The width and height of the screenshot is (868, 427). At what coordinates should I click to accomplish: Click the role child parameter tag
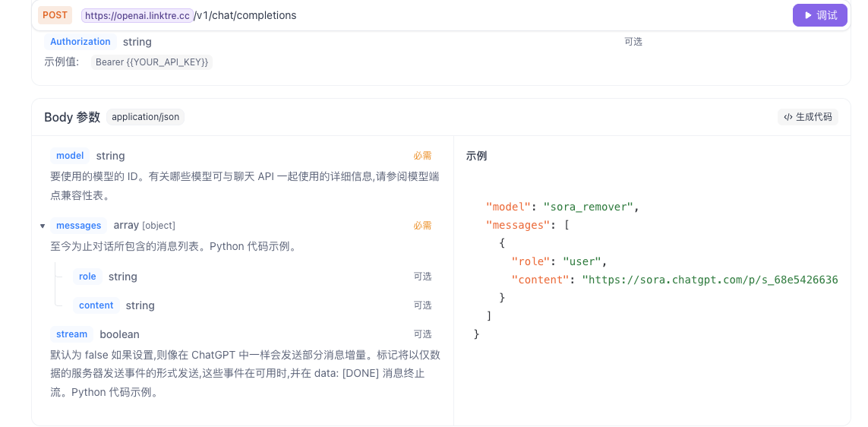[87, 277]
